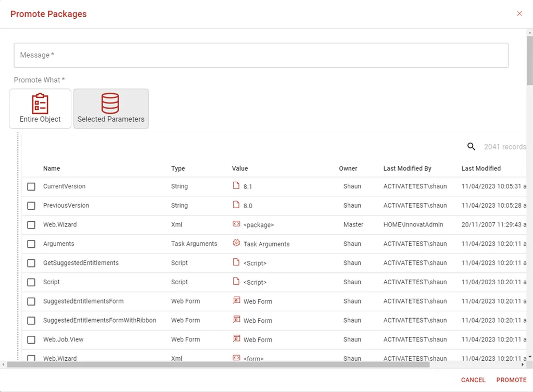The image size is (533, 392).
Task: Click the XML icon beside <package>
Action: [x=236, y=224]
